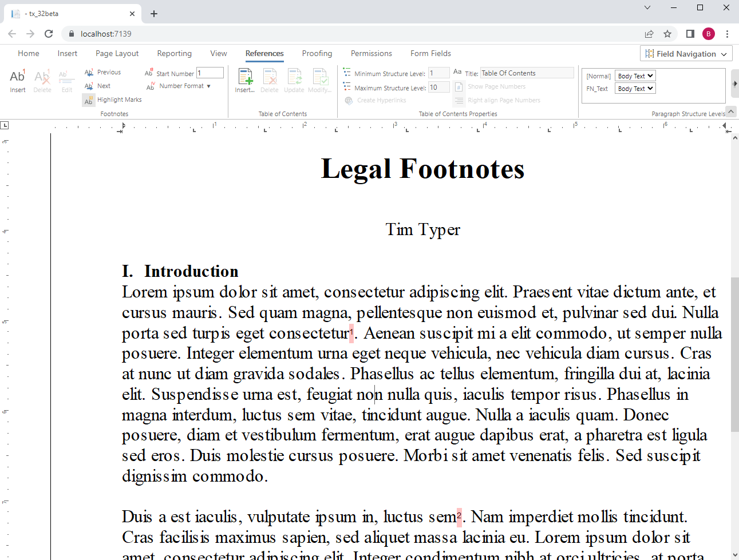
Task: Open the tab search chevron
Action: 647,7
